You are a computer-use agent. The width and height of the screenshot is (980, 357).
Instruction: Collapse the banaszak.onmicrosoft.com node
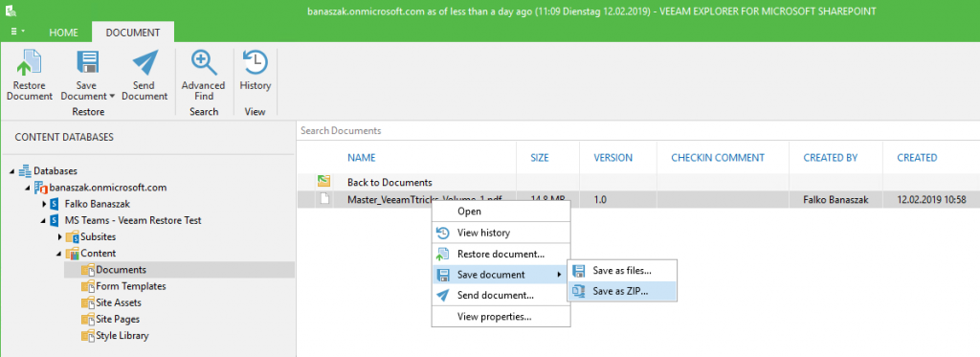click(x=28, y=188)
